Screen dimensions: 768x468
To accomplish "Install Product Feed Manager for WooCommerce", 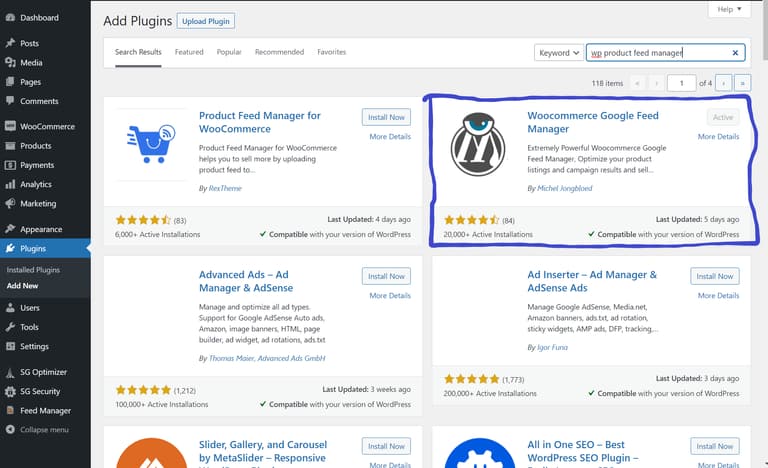I will coord(386,117).
